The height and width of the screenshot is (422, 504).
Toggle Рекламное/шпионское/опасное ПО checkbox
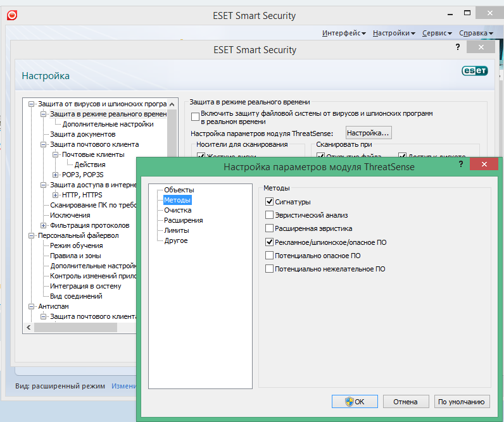(x=269, y=242)
